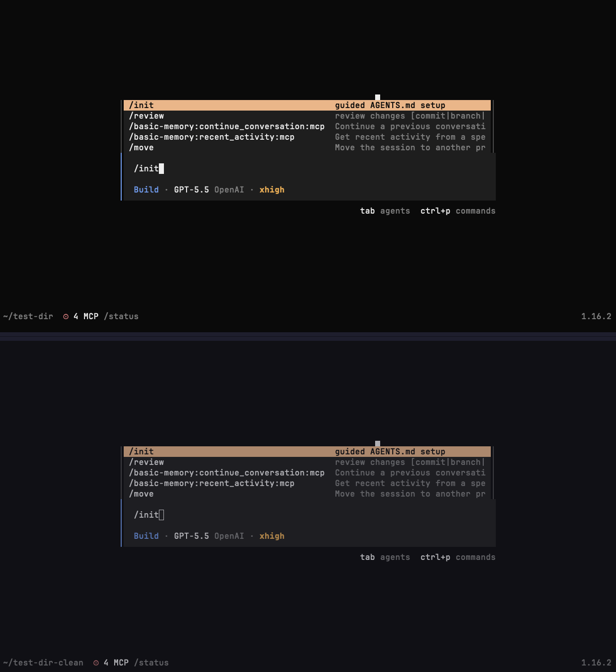Click GPT-5.5 model name in top pane
The width and height of the screenshot is (616, 672).
click(x=192, y=189)
